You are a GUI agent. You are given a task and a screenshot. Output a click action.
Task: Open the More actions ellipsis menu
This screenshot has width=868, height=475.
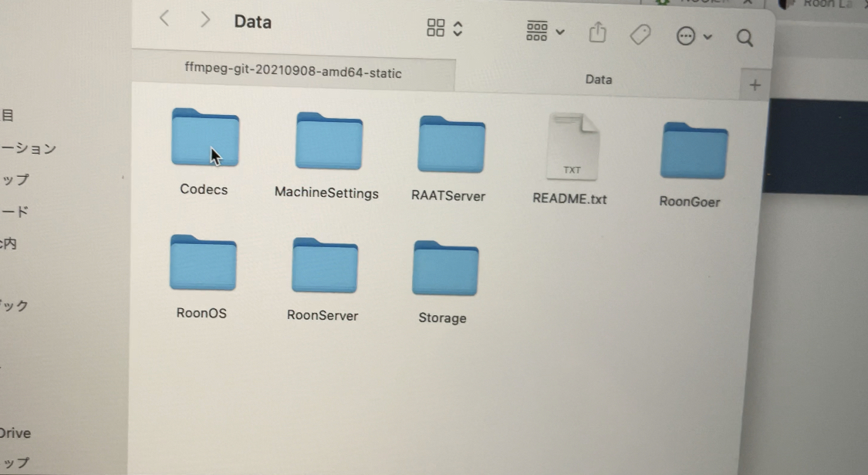(694, 36)
